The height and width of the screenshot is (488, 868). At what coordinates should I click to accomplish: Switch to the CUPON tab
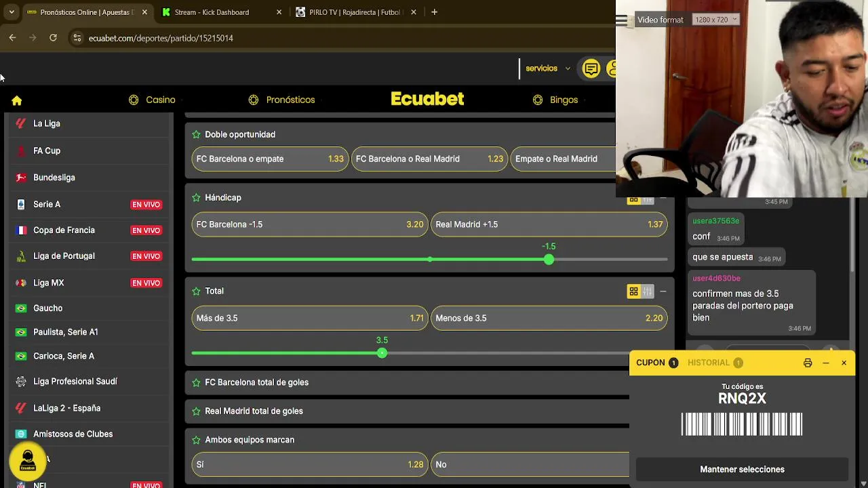click(657, 363)
